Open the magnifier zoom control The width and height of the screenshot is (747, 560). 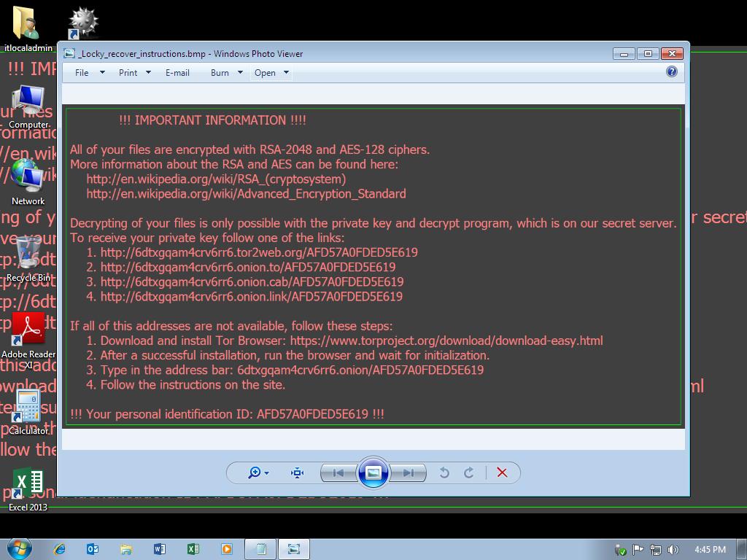(x=255, y=472)
